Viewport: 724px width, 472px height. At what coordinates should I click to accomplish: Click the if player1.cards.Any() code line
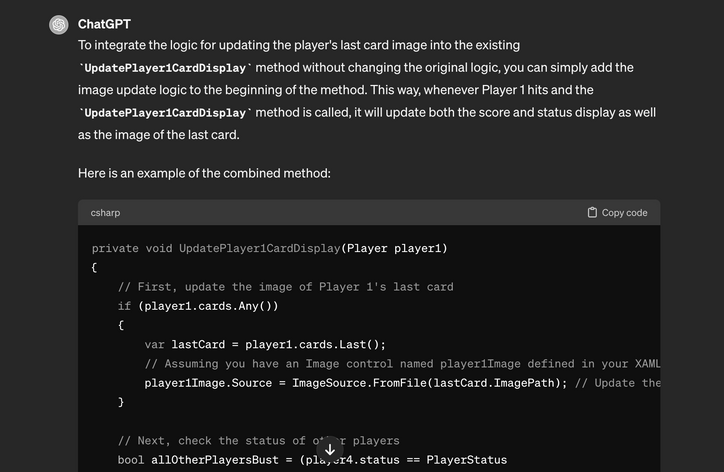coord(198,306)
